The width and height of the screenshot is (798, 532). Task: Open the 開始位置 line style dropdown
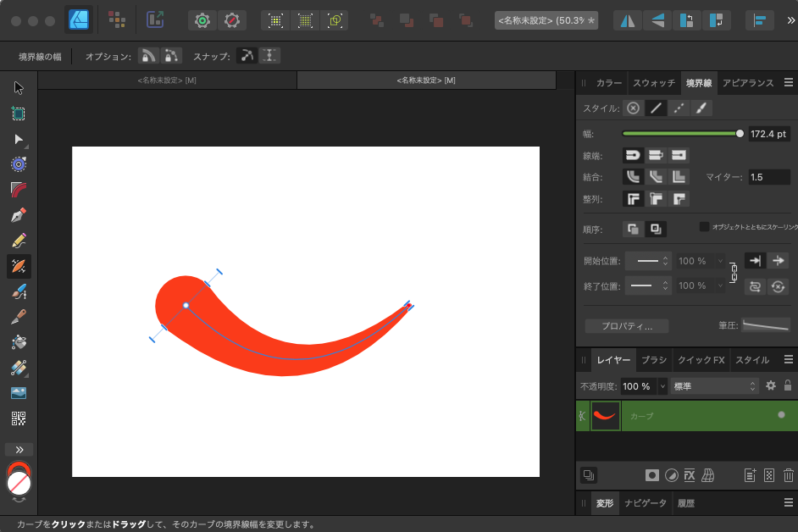[648, 260]
